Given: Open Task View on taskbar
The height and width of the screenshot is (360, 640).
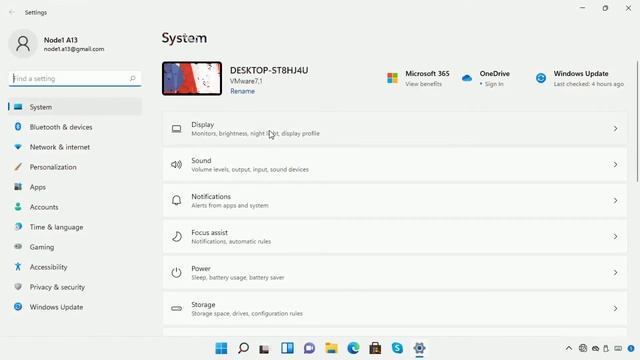Looking at the screenshot, I should coord(264,349).
